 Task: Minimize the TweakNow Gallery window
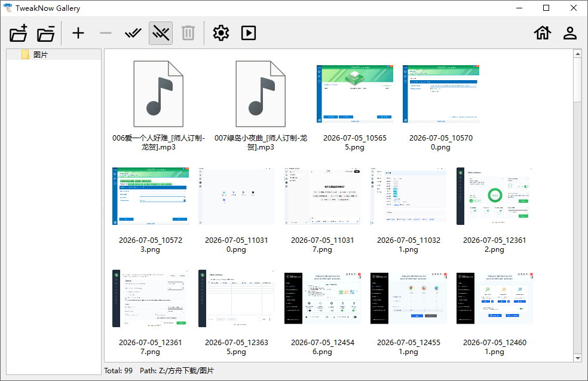point(519,8)
